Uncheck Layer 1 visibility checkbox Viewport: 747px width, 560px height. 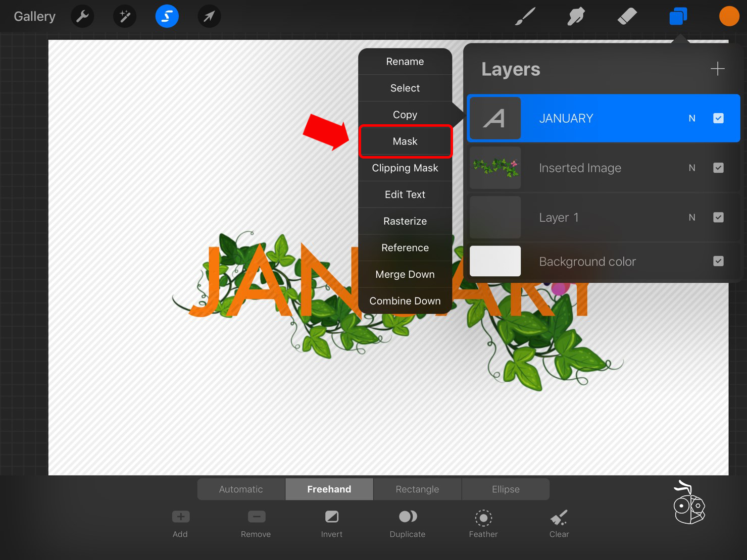(x=718, y=217)
